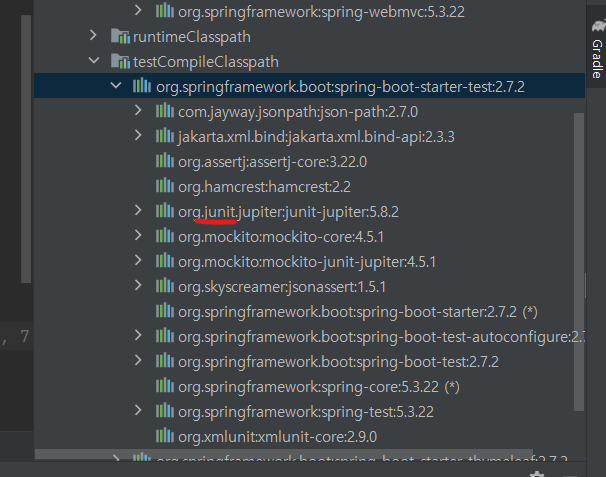This screenshot has height=477, width=606.
Task: Open the Gradle tool window tab
Action: point(597,48)
